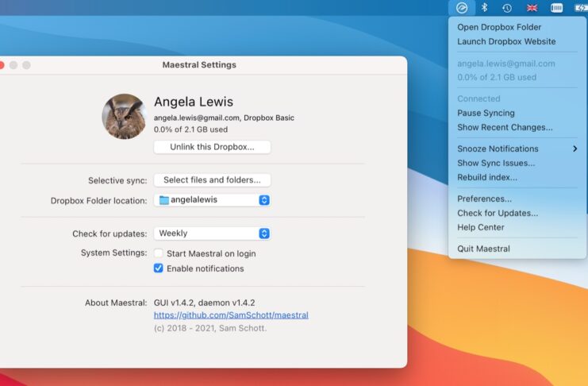Screen dimensions: 588x386
Task: Click Unlink this Dropbox button
Action: pyautogui.click(x=212, y=147)
